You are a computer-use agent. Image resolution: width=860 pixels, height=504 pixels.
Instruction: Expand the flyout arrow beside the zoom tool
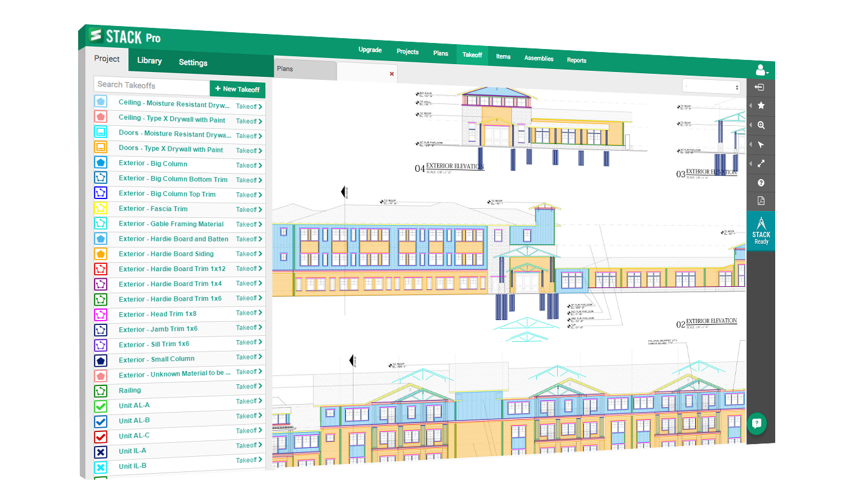pyautogui.click(x=751, y=125)
